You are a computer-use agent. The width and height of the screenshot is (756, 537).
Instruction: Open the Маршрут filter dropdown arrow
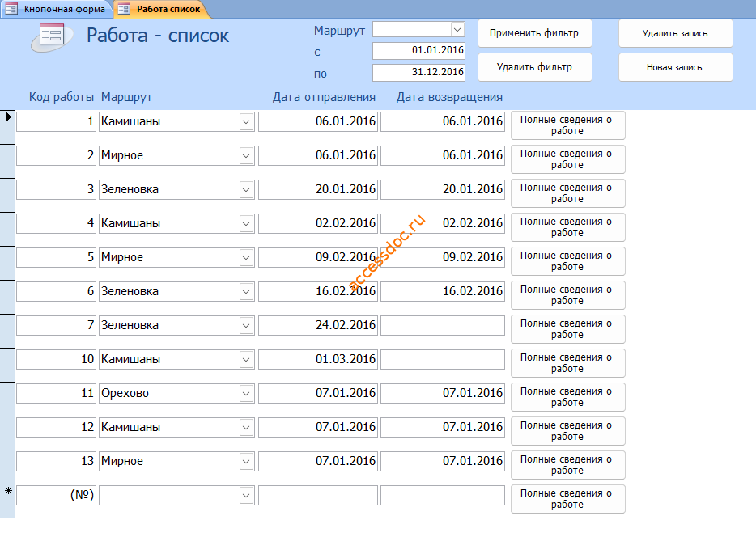tap(457, 29)
